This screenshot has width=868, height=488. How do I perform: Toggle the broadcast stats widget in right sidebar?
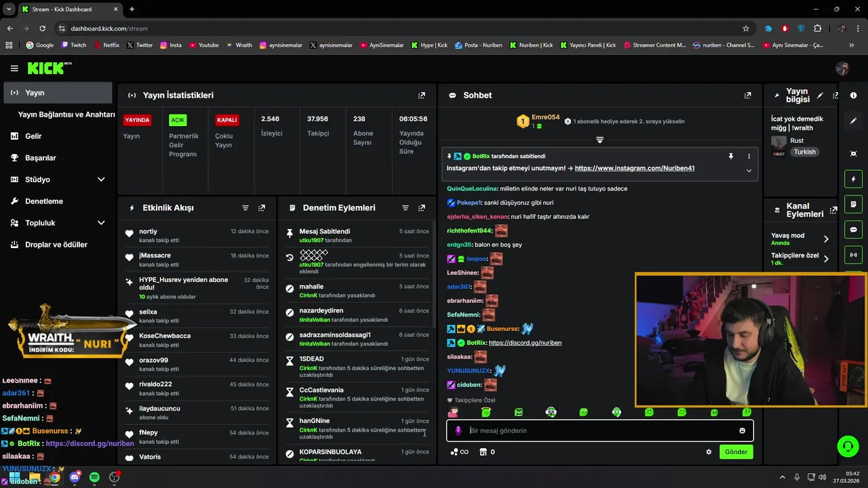click(x=854, y=255)
